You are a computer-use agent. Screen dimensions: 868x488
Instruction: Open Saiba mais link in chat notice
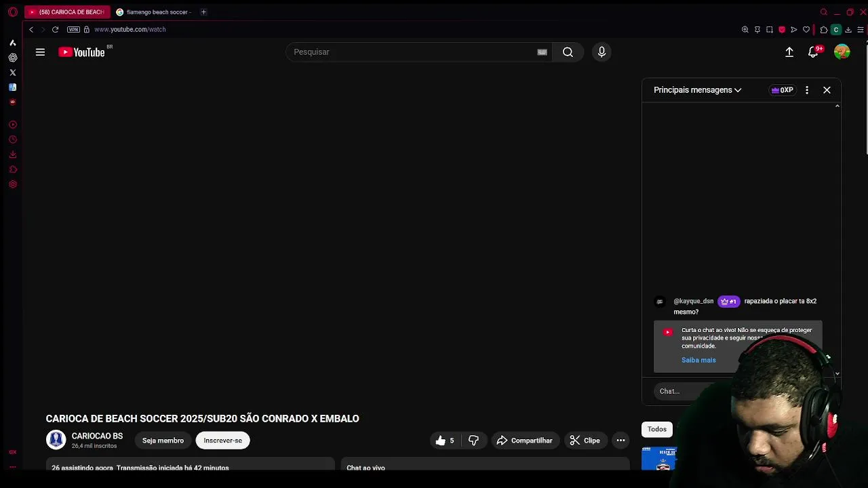point(698,361)
